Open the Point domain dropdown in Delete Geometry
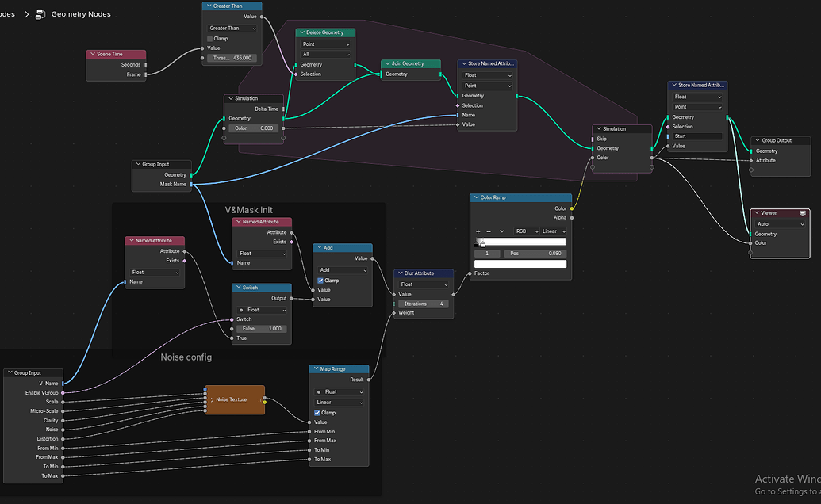821x504 pixels. 326,44
